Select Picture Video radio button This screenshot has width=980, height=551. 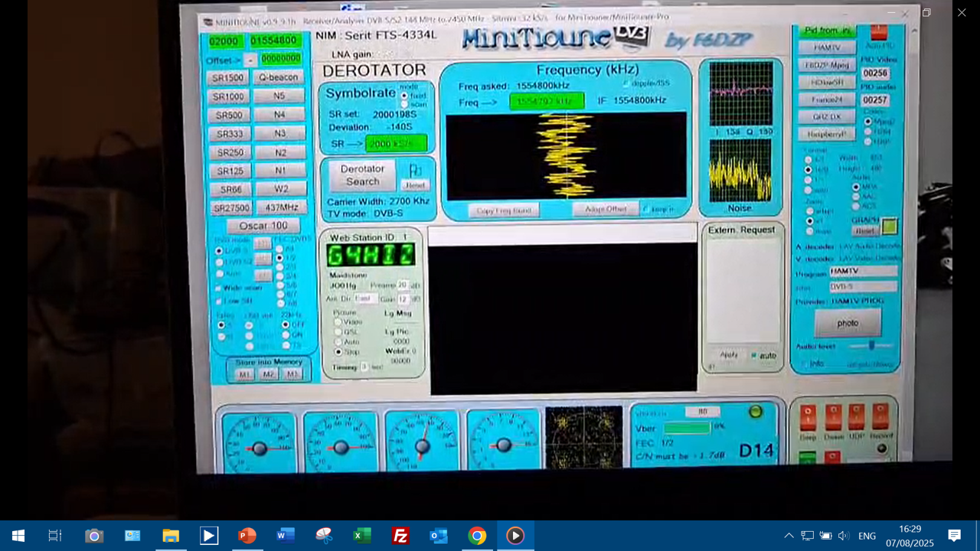[338, 322]
